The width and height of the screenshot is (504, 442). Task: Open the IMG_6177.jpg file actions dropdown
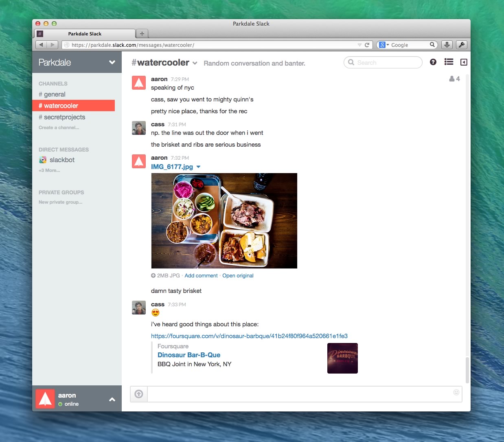click(198, 167)
